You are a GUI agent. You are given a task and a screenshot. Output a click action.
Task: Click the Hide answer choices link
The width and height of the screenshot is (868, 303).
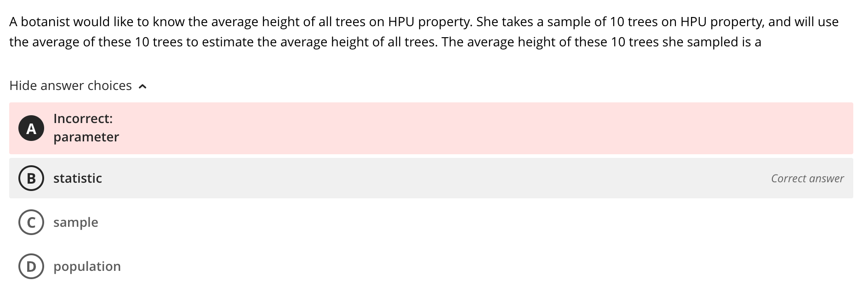70,85
